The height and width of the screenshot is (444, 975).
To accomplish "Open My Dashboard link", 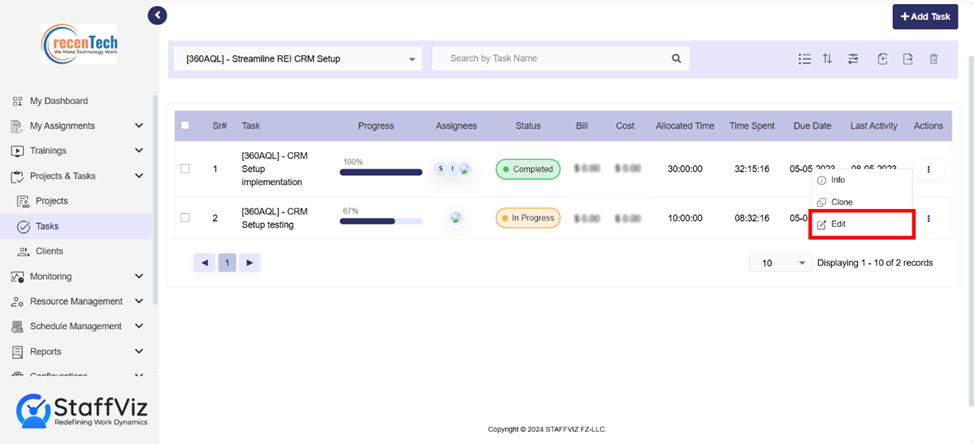I will click(59, 101).
